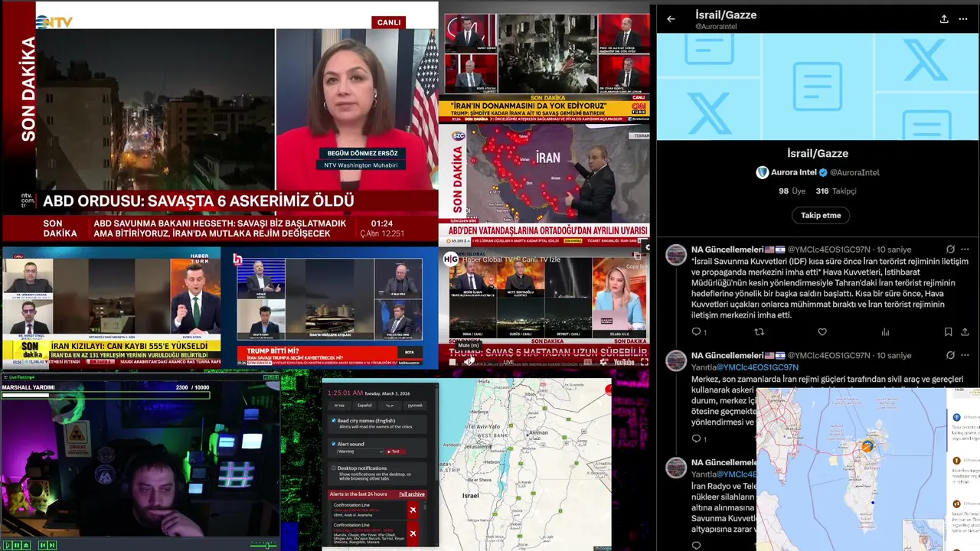Adjust the Live Feed player volume slider
980x551 pixels.
tap(264, 545)
